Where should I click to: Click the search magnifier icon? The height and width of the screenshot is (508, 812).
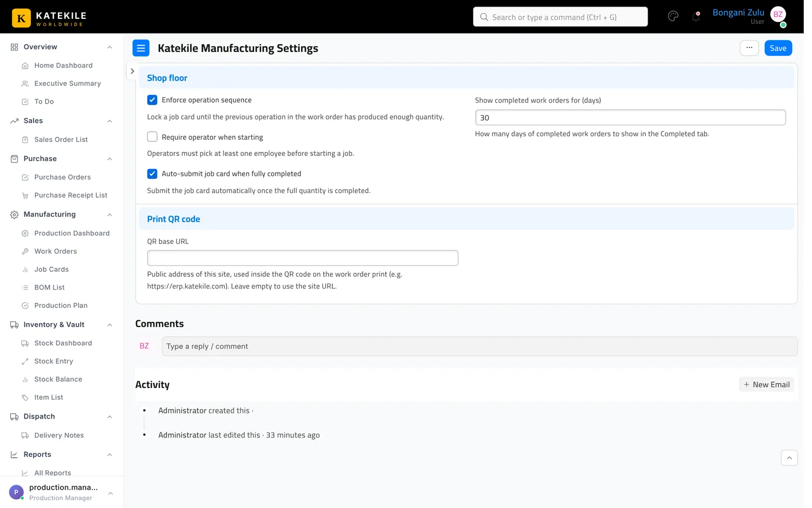(x=484, y=17)
